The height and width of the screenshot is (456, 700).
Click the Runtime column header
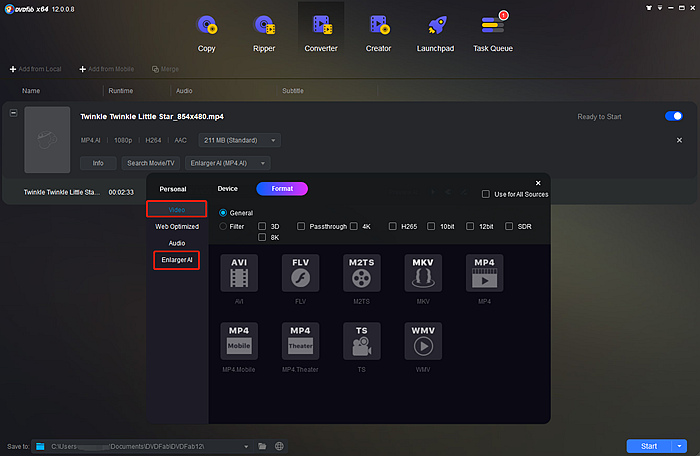point(121,91)
